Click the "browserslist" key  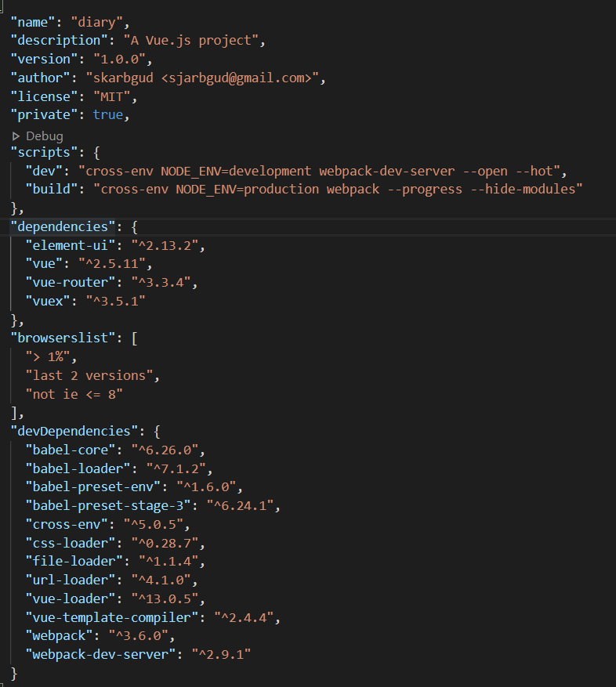pyautogui.click(x=63, y=338)
